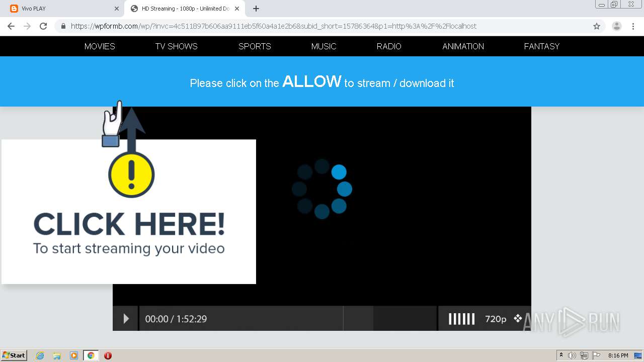
Task: Open the MOVIES menu item
Action: (100, 46)
